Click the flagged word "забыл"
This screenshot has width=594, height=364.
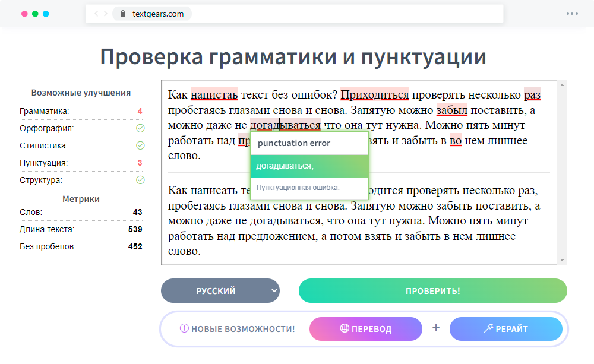point(451,110)
